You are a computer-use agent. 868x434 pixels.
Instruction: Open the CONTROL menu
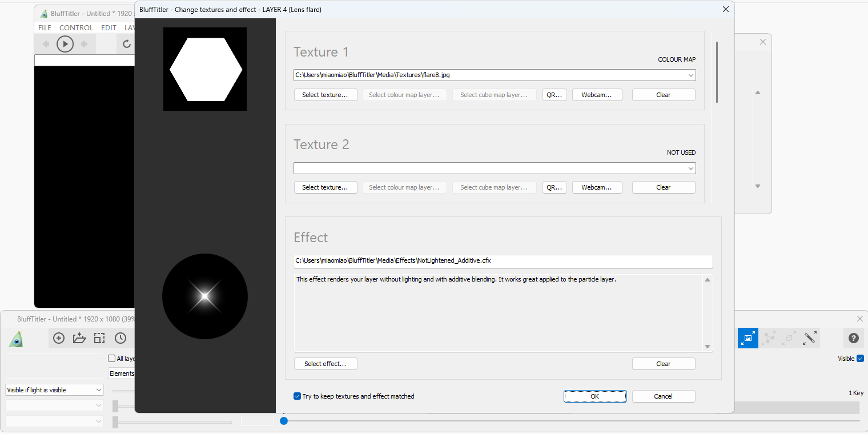(x=76, y=27)
